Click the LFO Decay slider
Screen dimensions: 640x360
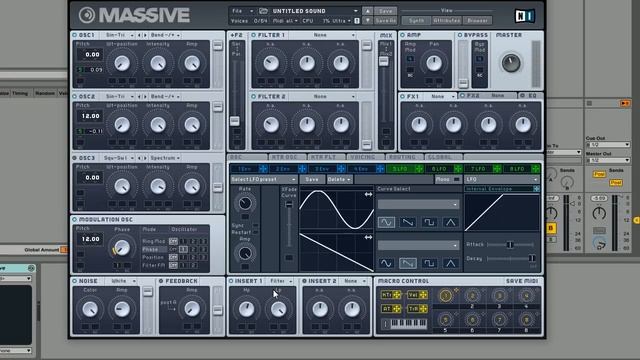click(511, 258)
